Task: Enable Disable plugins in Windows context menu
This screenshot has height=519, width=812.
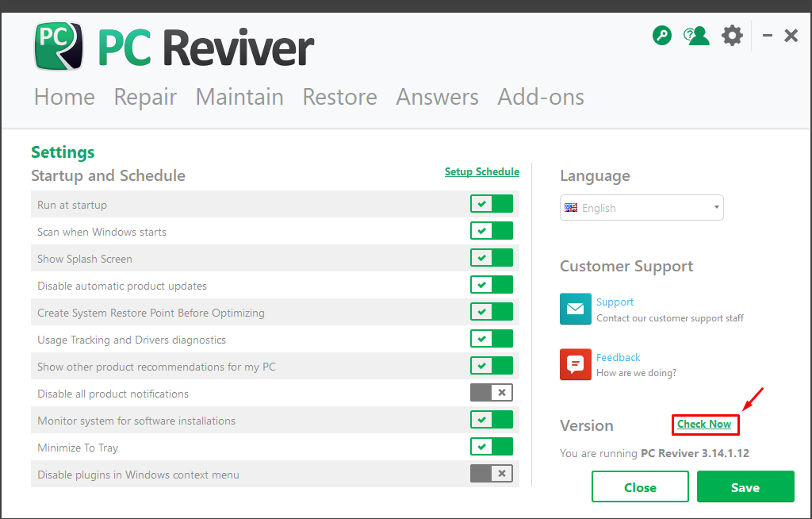Action: click(492, 474)
